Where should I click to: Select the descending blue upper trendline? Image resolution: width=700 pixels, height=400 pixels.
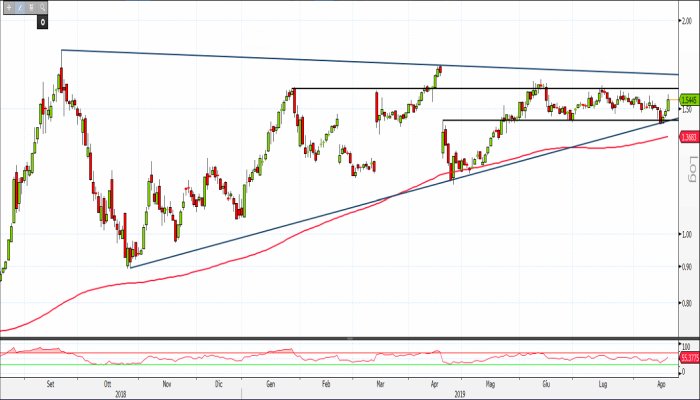click(x=300, y=59)
